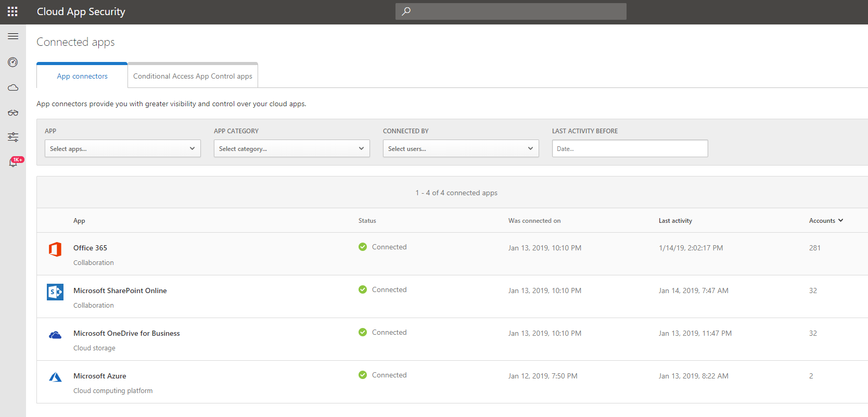This screenshot has width=868, height=417.
Task: Click the Cloud storage category text
Action: coord(94,348)
